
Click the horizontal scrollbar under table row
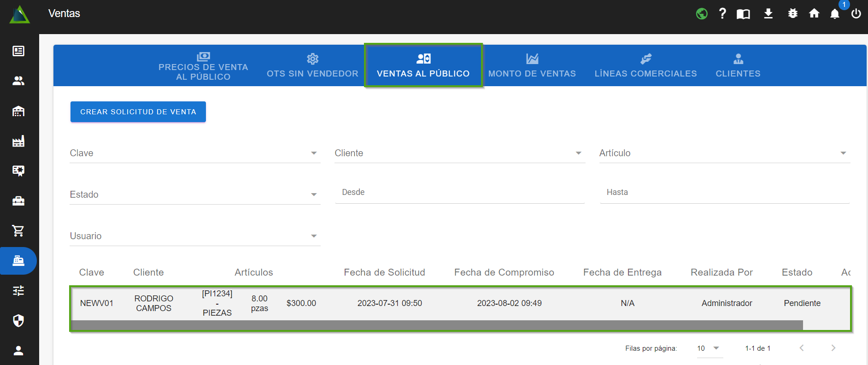[x=437, y=325]
